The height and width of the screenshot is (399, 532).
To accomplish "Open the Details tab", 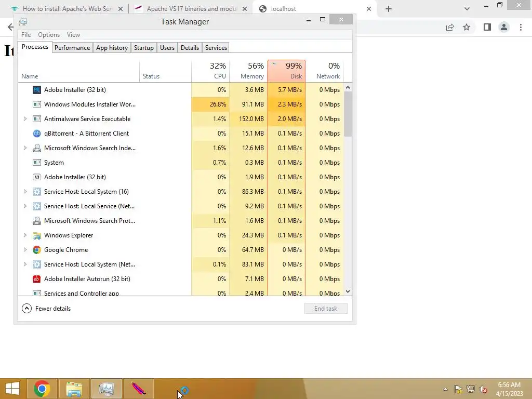I will coord(190,48).
